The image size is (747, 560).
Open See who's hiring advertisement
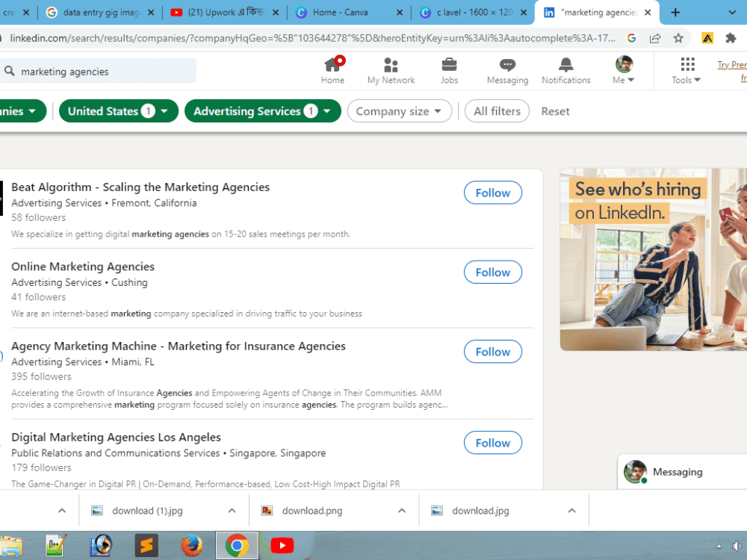[653, 260]
